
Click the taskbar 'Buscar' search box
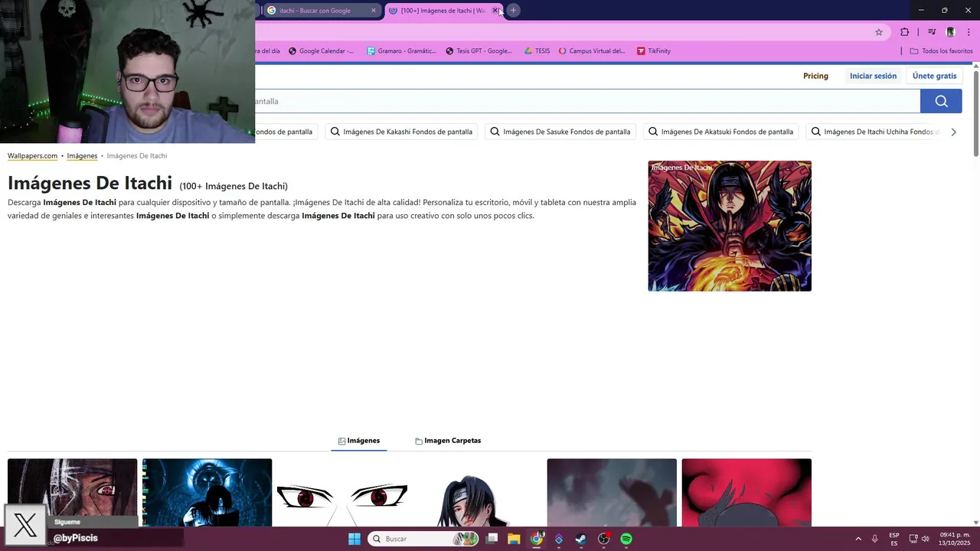[424, 539]
